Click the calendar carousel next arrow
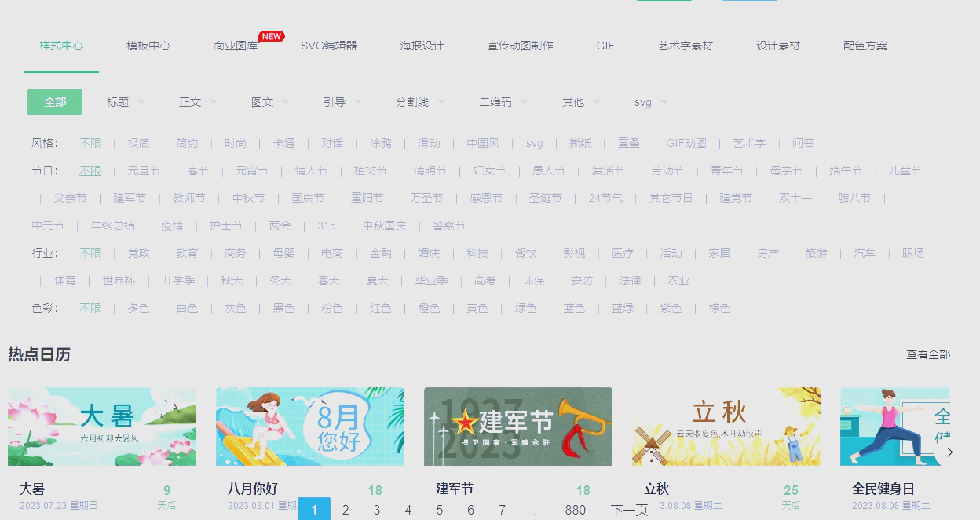 (x=950, y=452)
